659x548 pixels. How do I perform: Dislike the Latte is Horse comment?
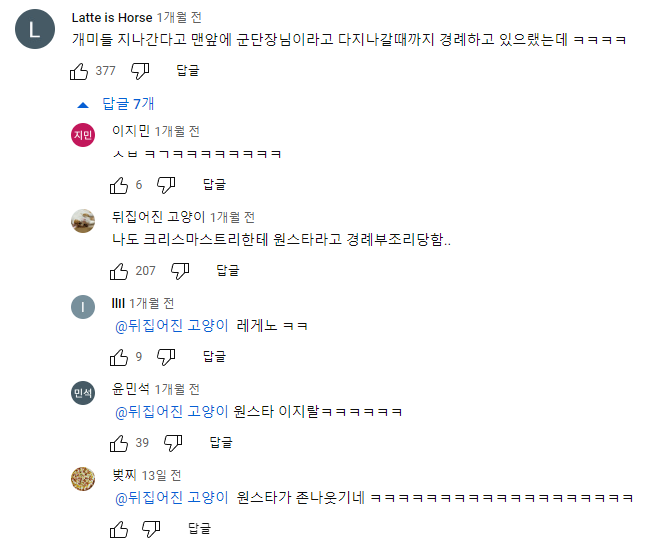click(140, 71)
